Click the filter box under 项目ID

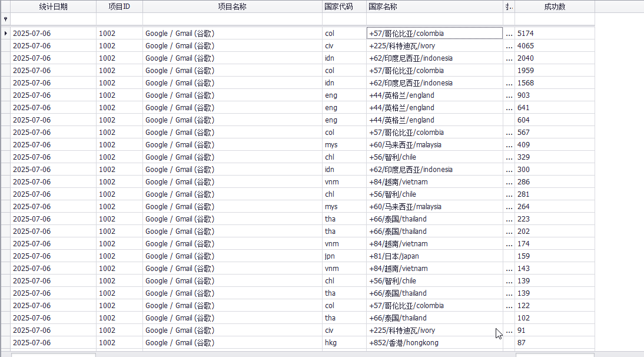point(119,19)
